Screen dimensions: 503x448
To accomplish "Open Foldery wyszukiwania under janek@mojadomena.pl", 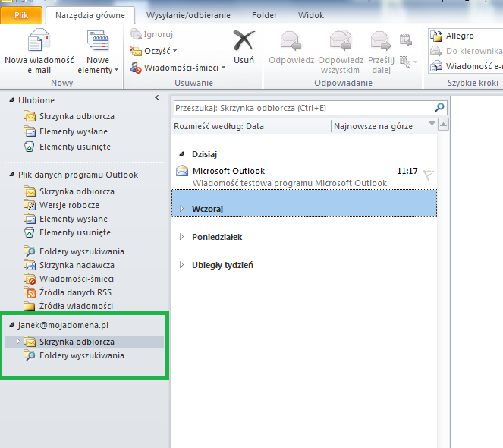I will (x=81, y=355).
